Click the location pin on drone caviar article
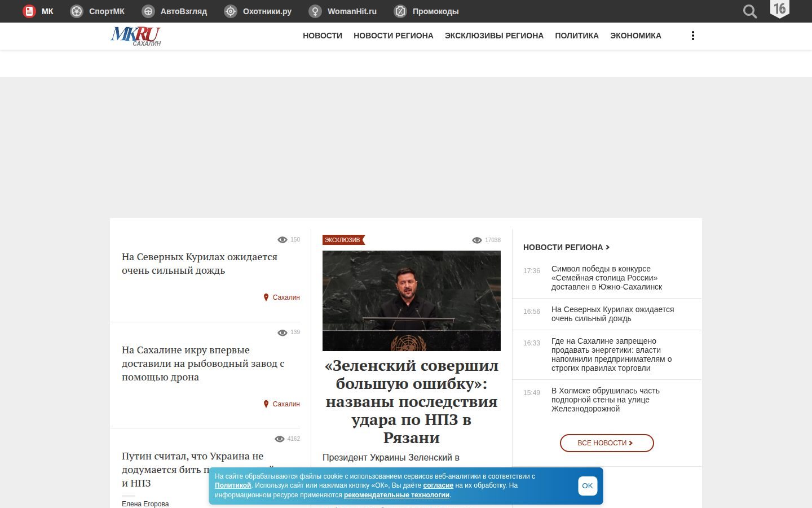This screenshot has width=812, height=508. tap(266, 404)
